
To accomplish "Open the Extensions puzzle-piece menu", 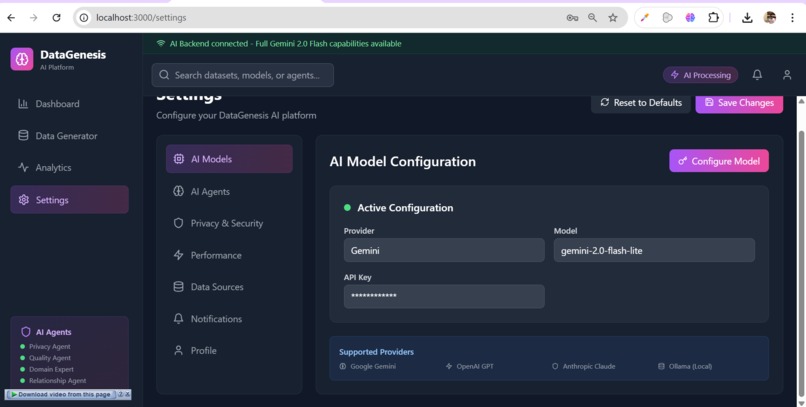I will pyautogui.click(x=713, y=17).
